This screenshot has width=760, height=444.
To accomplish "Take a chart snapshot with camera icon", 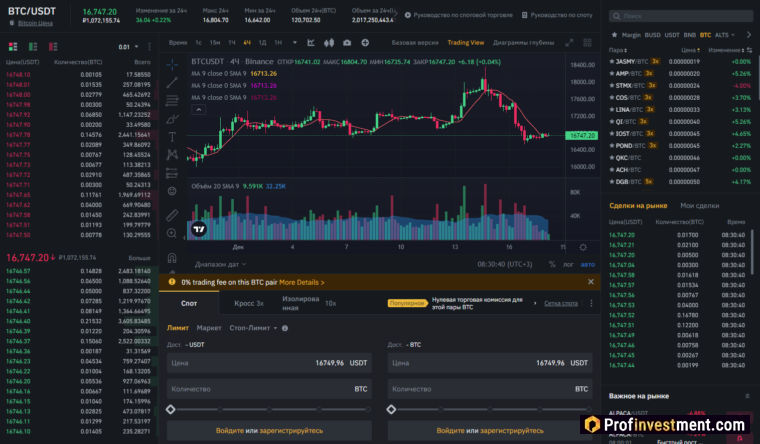I will click(x=347, y=43).
